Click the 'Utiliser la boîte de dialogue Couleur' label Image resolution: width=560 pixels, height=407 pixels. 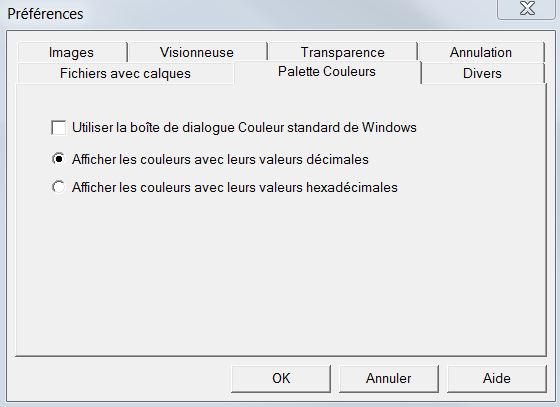click(x=179, y=127)
